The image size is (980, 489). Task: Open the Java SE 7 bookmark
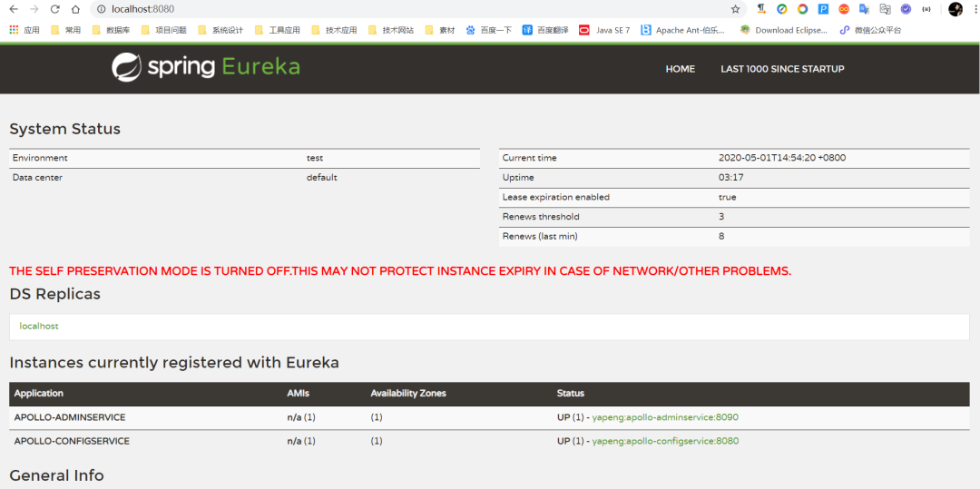[x=604, y=30]
